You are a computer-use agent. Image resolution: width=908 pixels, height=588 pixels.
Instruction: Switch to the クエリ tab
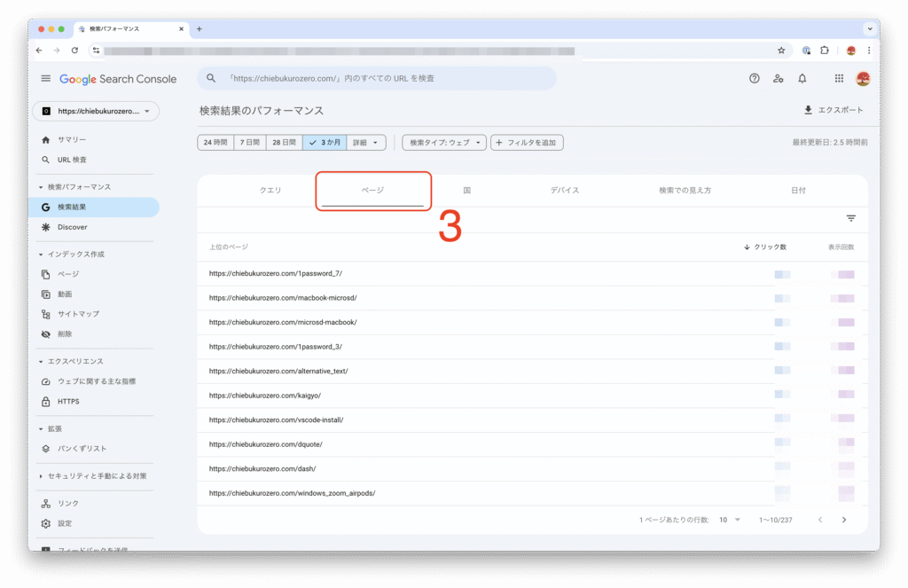click(x=270, y=190)
